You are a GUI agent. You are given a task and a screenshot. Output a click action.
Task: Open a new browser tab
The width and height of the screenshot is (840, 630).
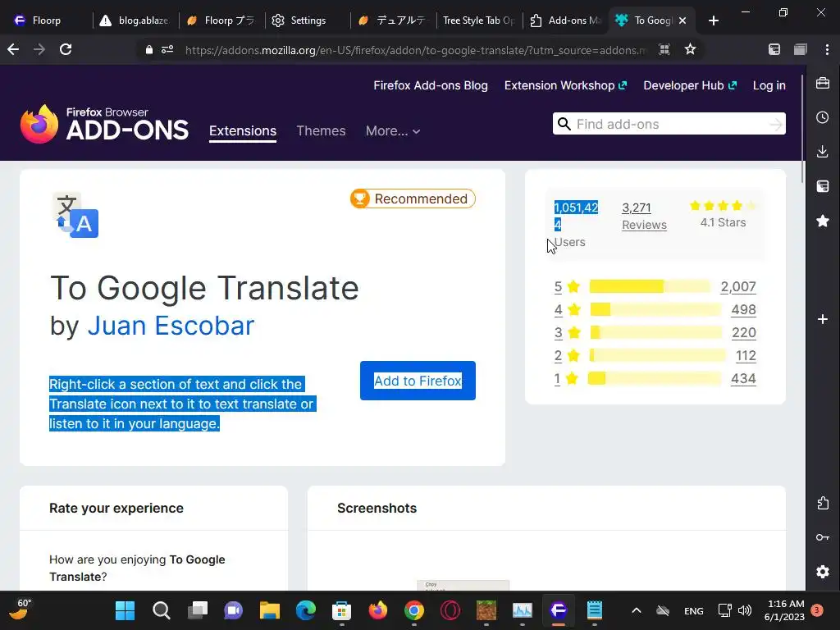click(713, 21)
